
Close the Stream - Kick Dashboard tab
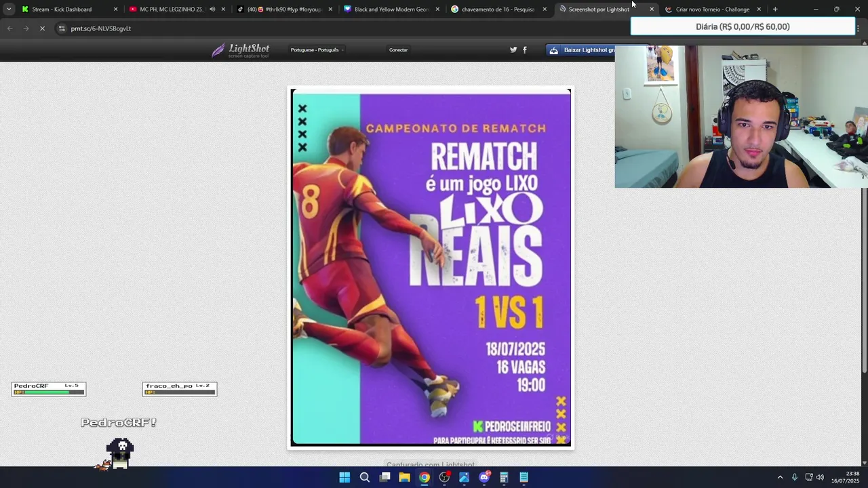[x=115, y=9]
